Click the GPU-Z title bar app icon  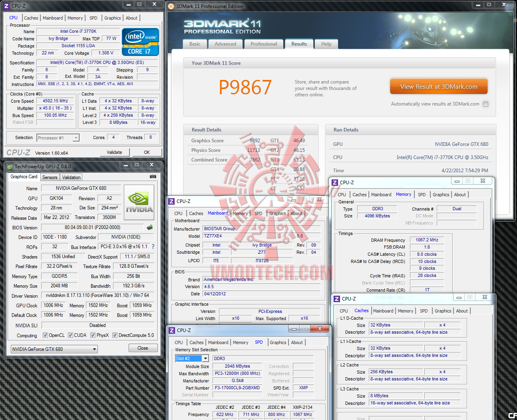pos(9,167)
